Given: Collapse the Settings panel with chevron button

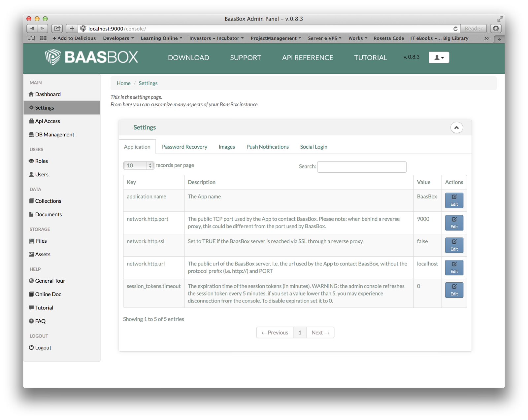Looking at the screenshot, I should pos(456,127).
